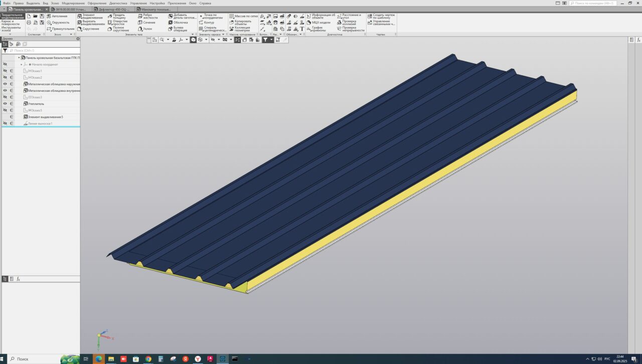Select the Элемент выдавливания extrude tool
The image size is (642, 364).
coord(88,17)
